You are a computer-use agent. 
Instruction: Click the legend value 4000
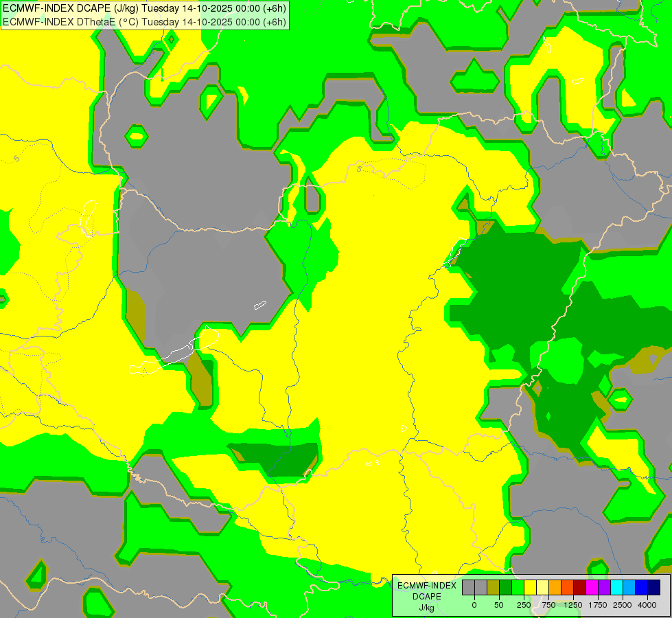coord(647,605)
